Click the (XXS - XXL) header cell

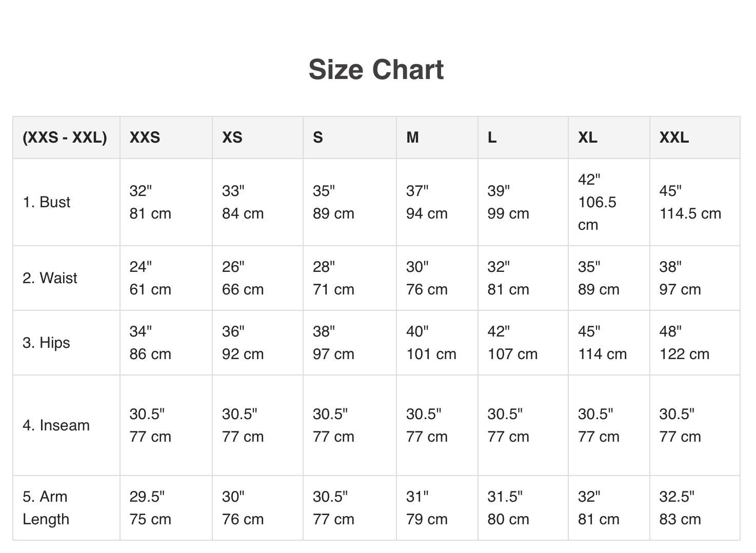[65, 137]
